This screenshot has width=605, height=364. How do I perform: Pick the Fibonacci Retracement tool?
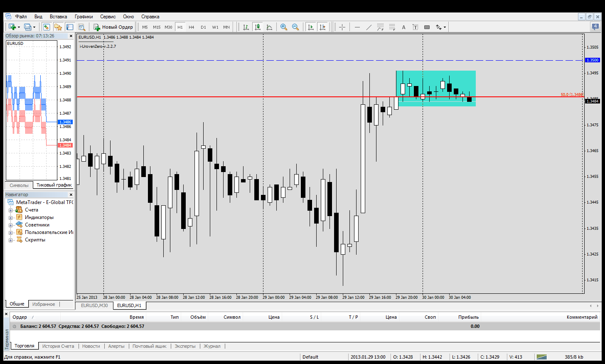click(x=392, y=27)
